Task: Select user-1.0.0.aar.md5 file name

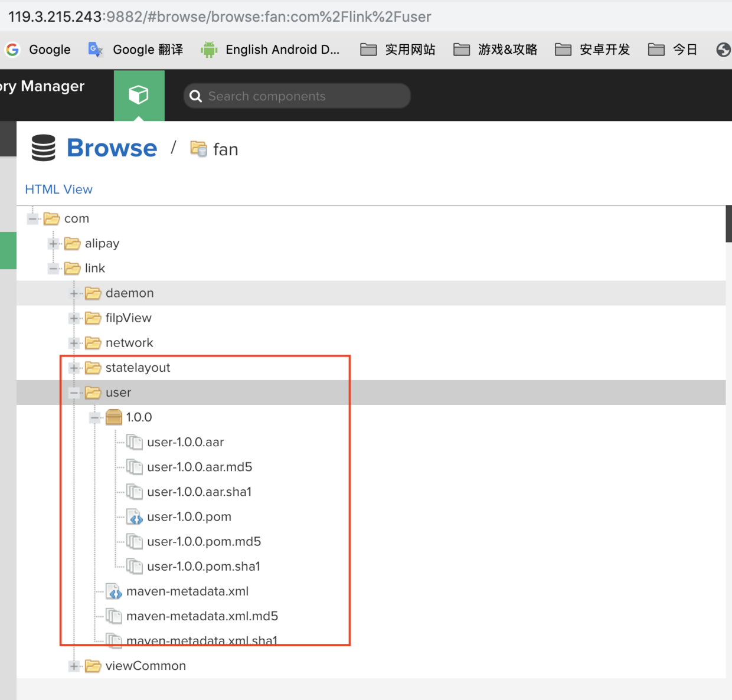Action: (x=200, y=467)
